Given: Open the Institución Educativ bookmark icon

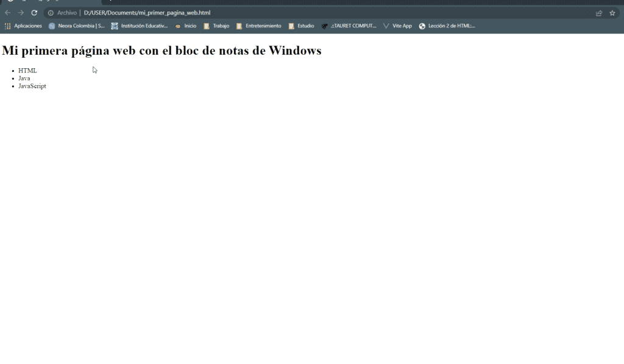Looking at the screenshot, I should [116, 26].
